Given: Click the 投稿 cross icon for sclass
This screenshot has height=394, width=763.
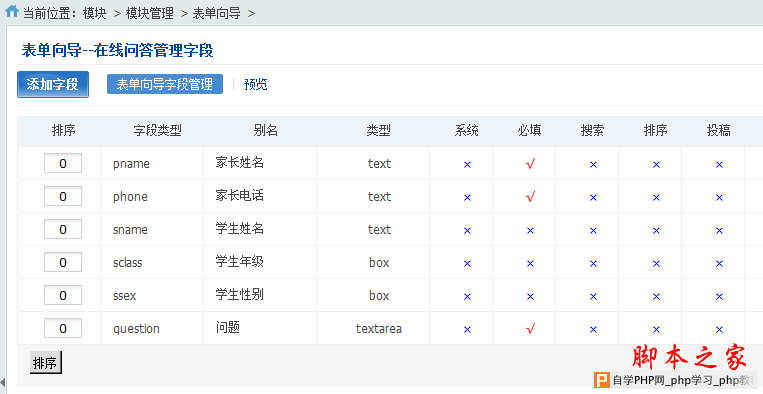Looking at the screenshot, I should pos(719,264).
